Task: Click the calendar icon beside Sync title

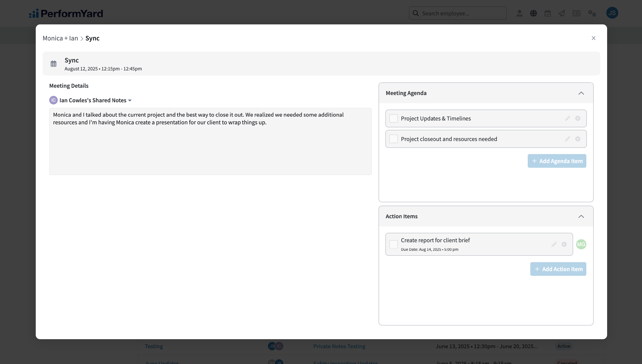Action: click(53, 64)
